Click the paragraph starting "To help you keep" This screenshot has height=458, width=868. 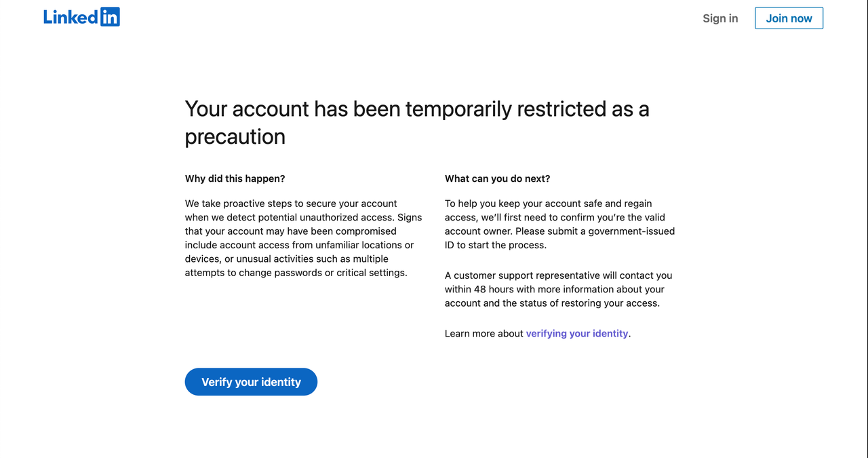pyautogui.click(x=559, y=224)
